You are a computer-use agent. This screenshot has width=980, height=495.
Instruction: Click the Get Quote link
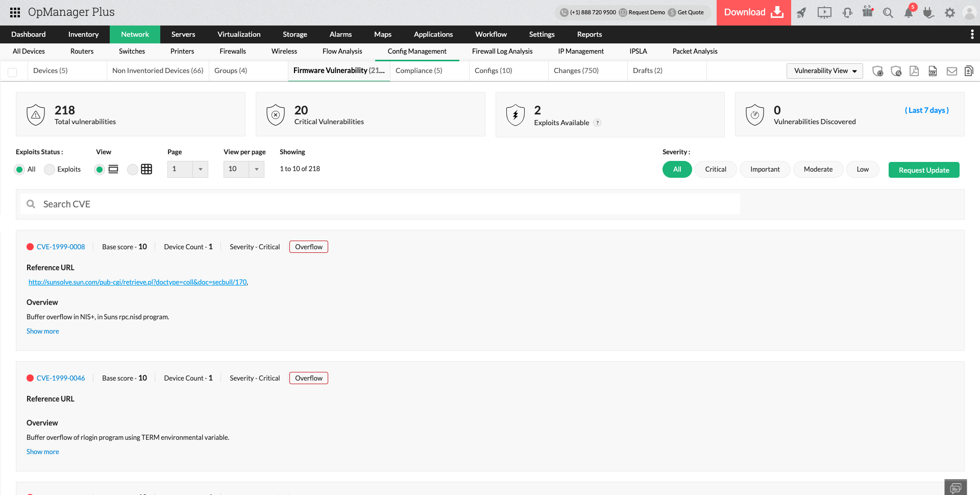click(691, 13)
